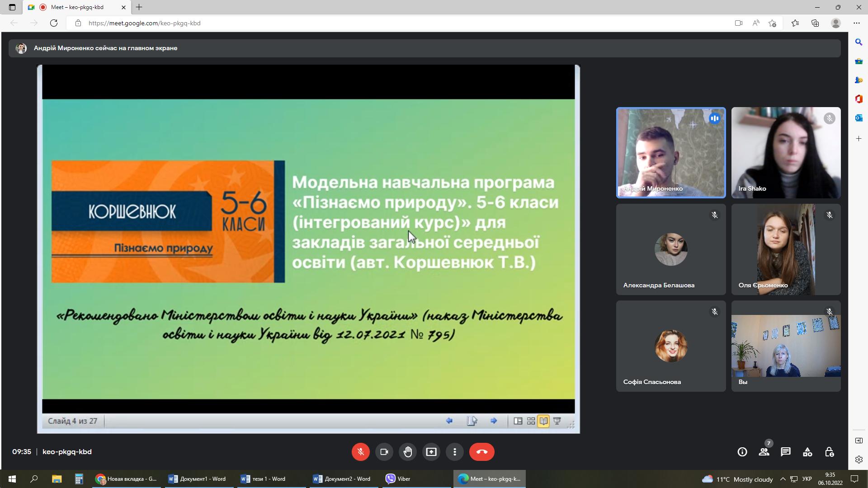Open the three-dot more options menu
This screenshot has height=488, width=868.
click(455, 452)
